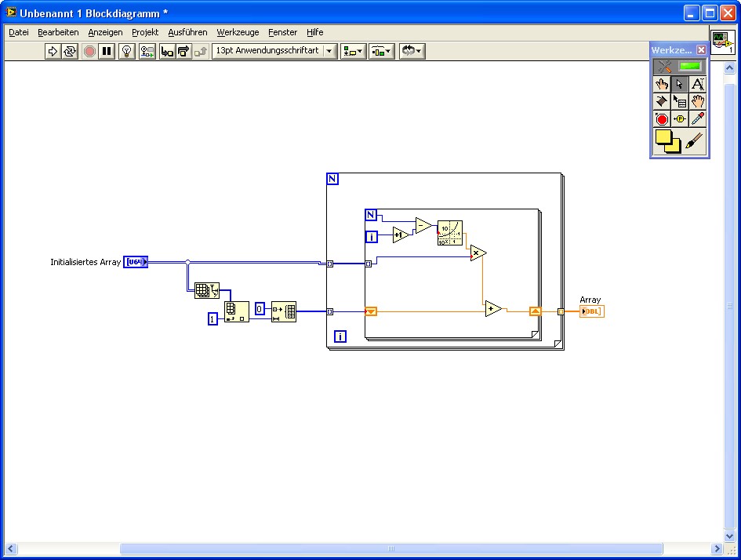Open the Projekt menu

click(x=145, y=32)
